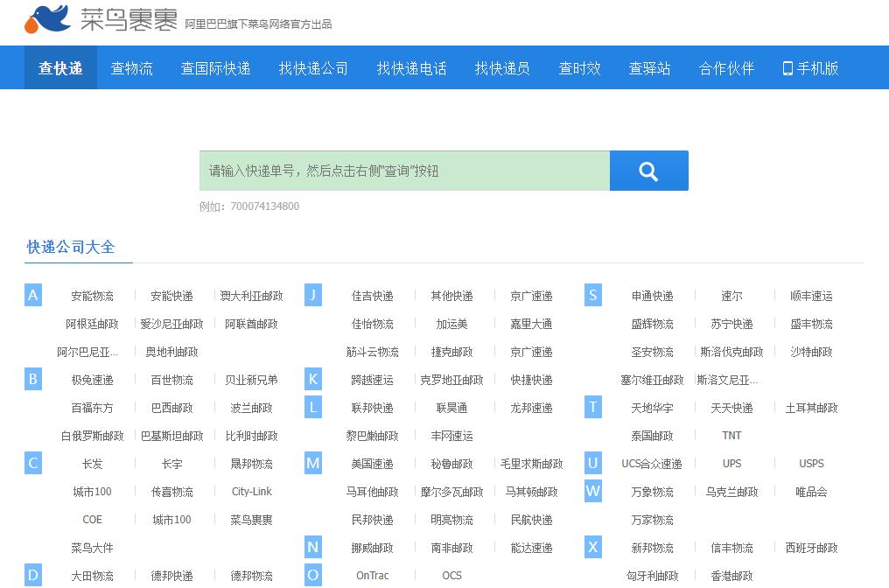Click the tracking number input field
The width and height of the screenshot is (889, 588).
point(402,170)
